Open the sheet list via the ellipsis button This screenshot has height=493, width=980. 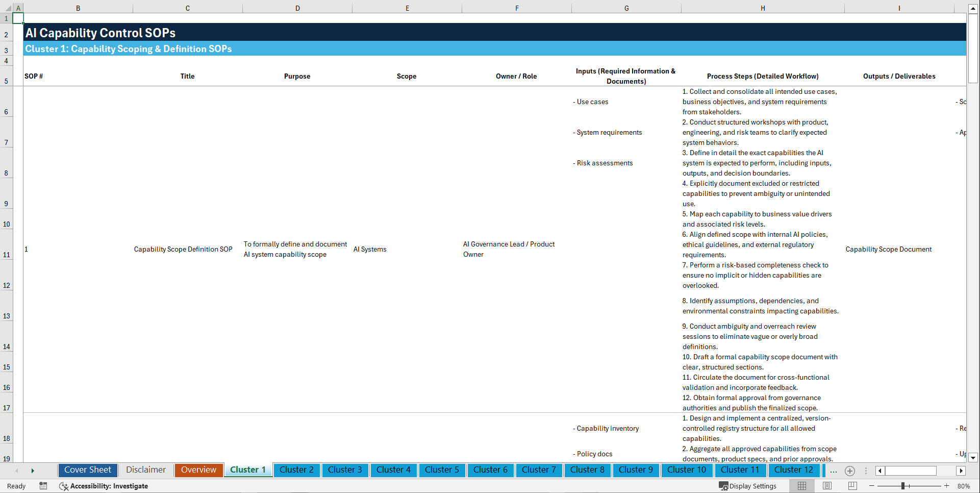coord(834,471)
